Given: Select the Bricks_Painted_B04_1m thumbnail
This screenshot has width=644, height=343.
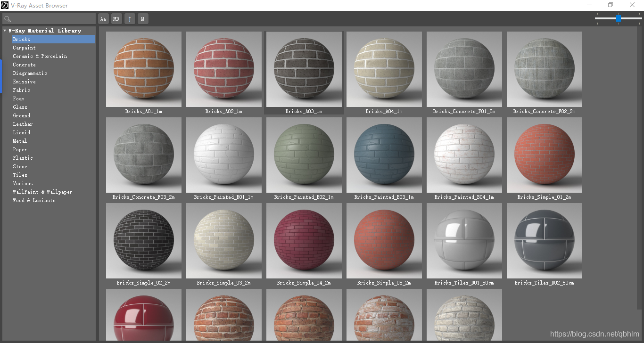Looking at the screenshot, I should (x=464, y=155).
